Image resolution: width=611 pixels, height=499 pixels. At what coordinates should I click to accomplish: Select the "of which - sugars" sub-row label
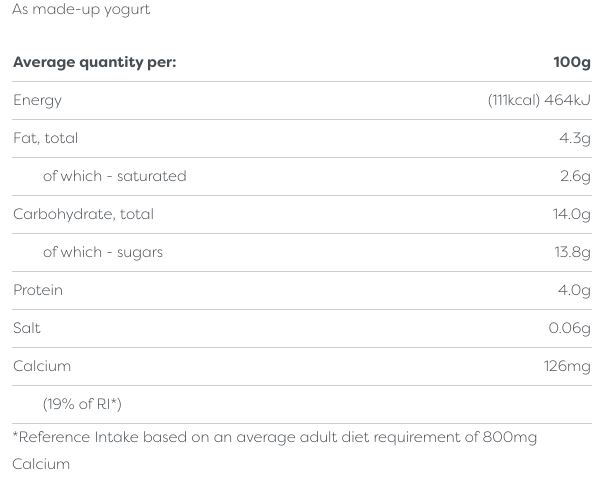[102, 252]
